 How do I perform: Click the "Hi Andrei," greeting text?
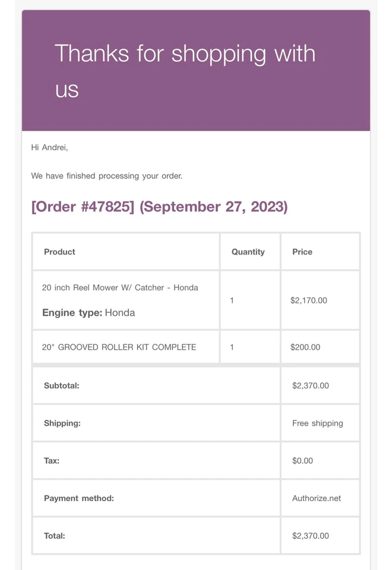coord(49,147)
